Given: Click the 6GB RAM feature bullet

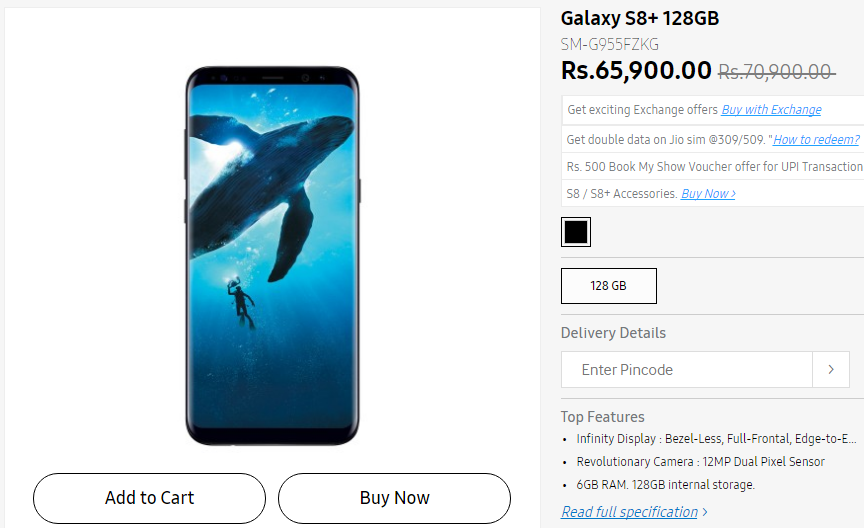Looking at the screenshot, I should pyautogui.click(x=666, y=485).
